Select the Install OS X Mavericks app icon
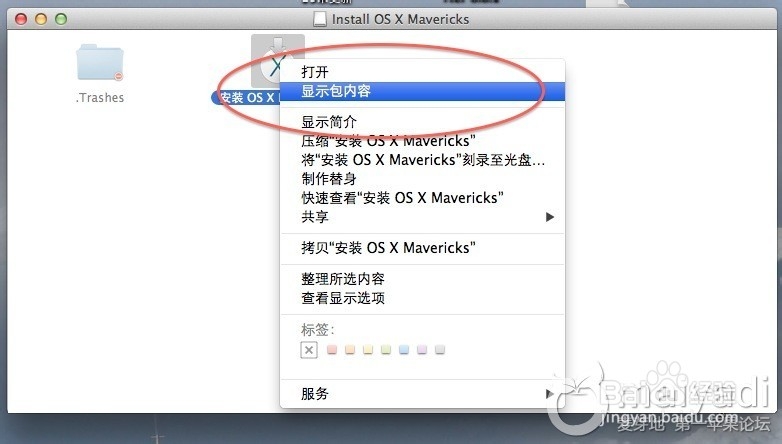This screenshot has height=444, width=782. point(277,61)
